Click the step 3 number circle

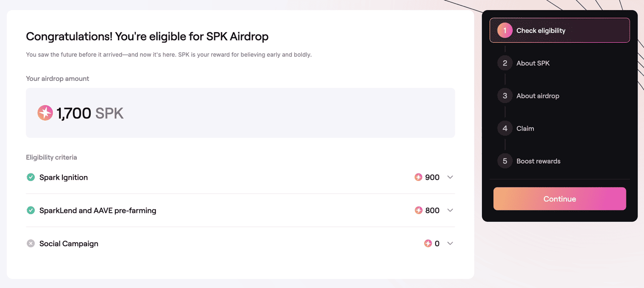pos(505,96)
